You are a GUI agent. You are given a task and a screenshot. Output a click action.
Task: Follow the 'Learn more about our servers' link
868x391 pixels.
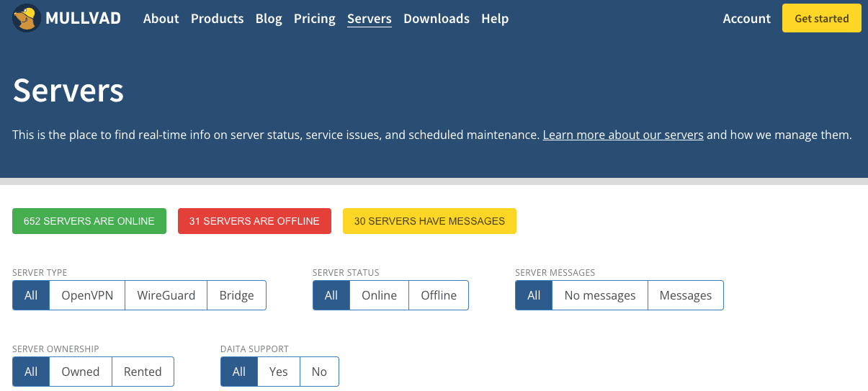(x=622, y=135)
